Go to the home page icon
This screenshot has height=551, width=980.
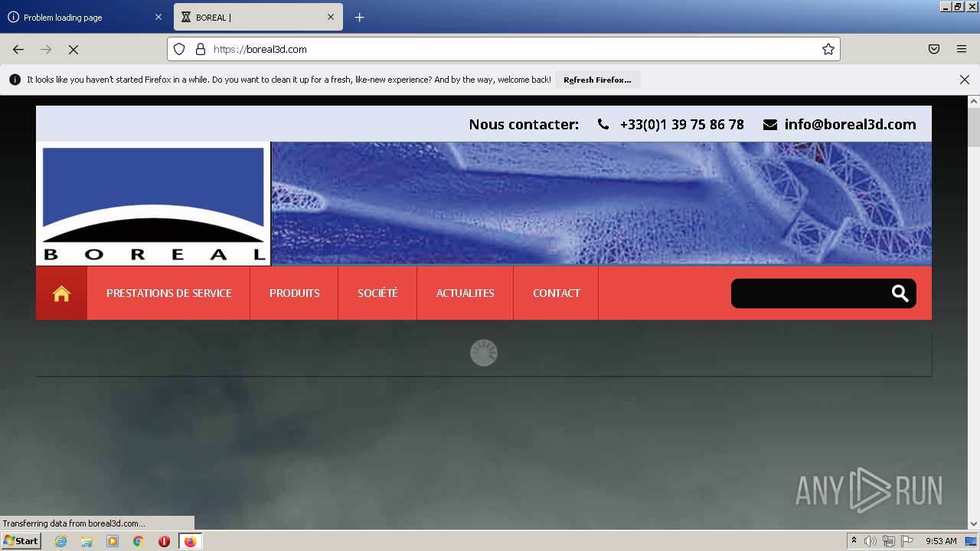tap(61, 293)
